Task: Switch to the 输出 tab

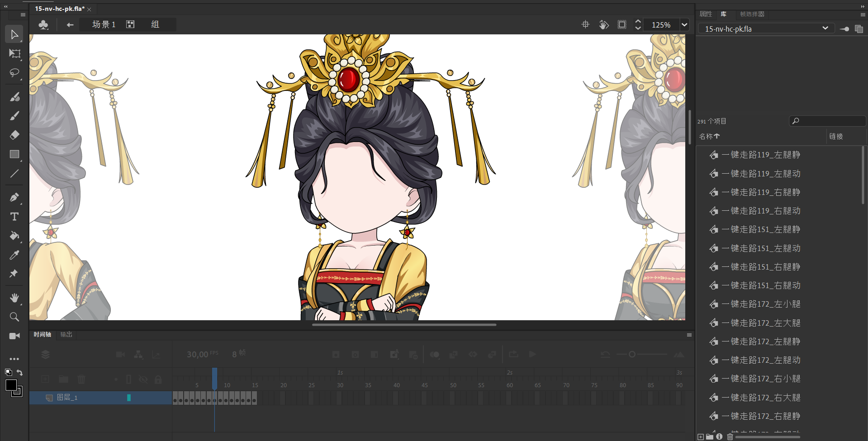Action: (66, 335)
